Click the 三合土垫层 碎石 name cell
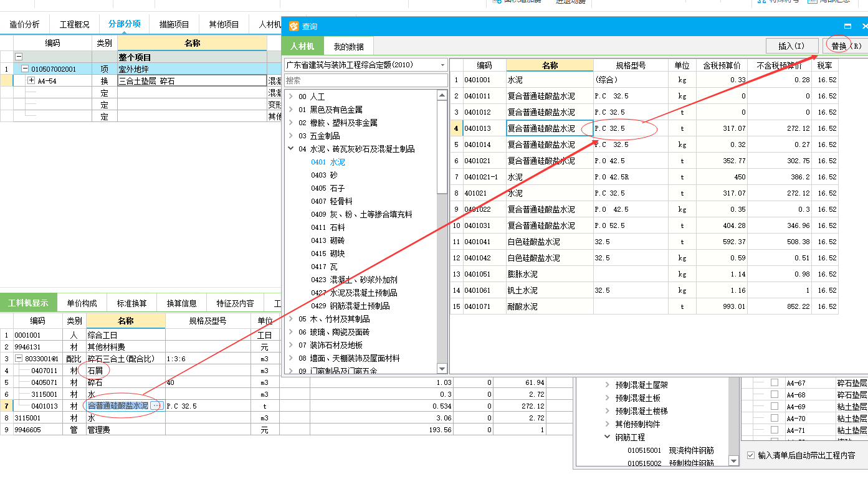868x497 pixels. click(192, 81)
